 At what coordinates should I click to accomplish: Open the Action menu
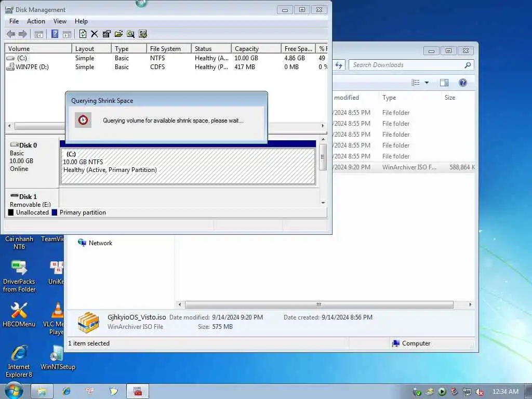click(x=36, y=21)
